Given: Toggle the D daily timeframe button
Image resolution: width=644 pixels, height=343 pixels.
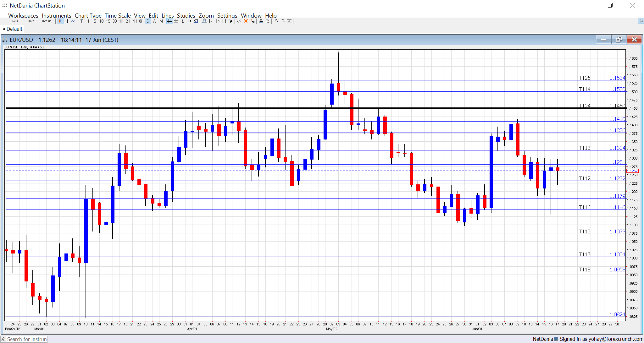Looking at the screenshot, I should (x=147, y=21).
